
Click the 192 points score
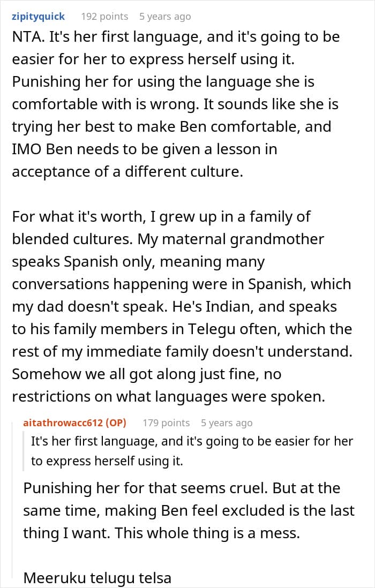pyautogui.click(x=104, y=17)
